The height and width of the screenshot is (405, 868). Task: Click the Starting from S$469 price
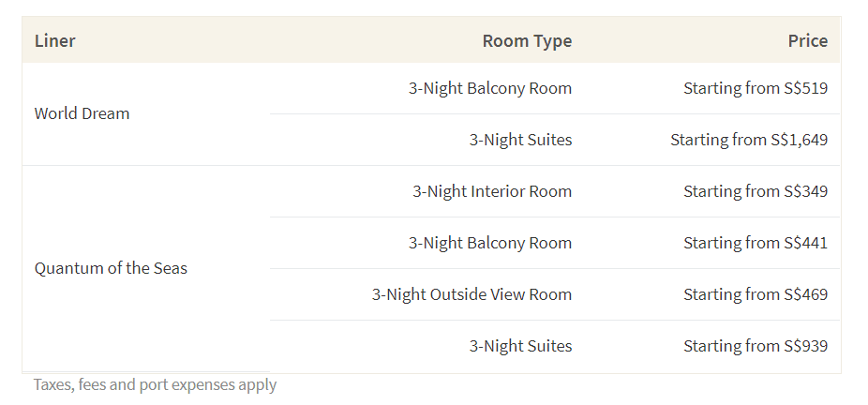756,294
